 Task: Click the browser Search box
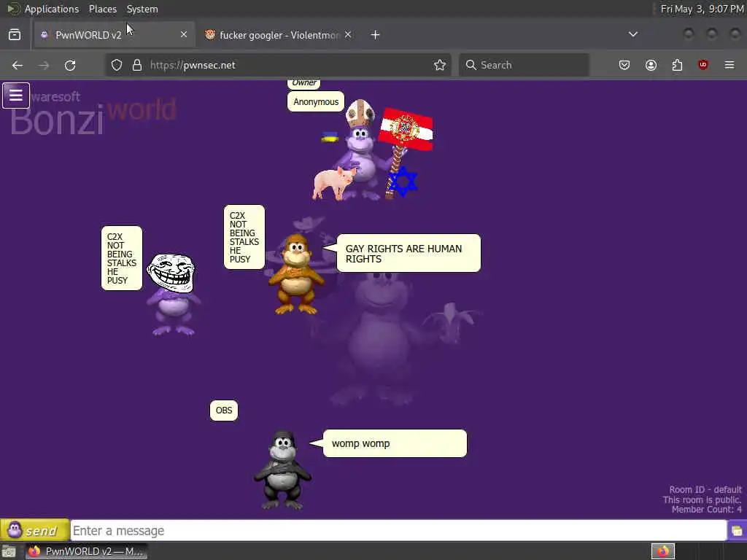point(524,65)
